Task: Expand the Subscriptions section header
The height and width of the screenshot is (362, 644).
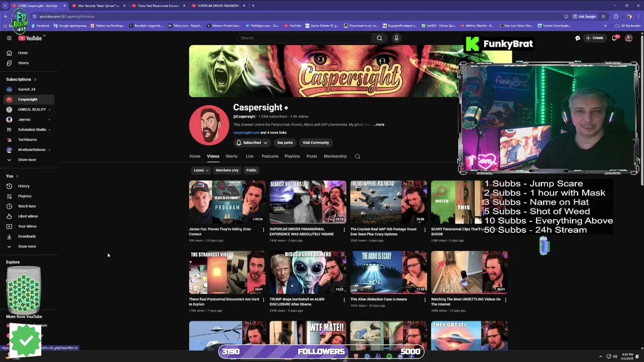Action: coord(21,79)
